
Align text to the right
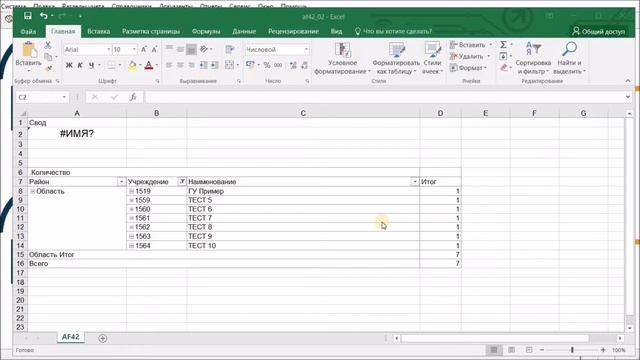[191, 65]
